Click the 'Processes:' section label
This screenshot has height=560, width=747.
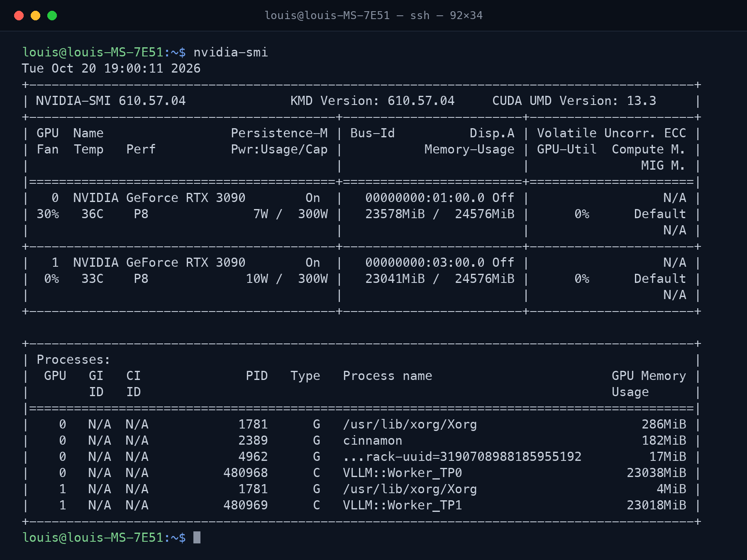click(73, 360)
